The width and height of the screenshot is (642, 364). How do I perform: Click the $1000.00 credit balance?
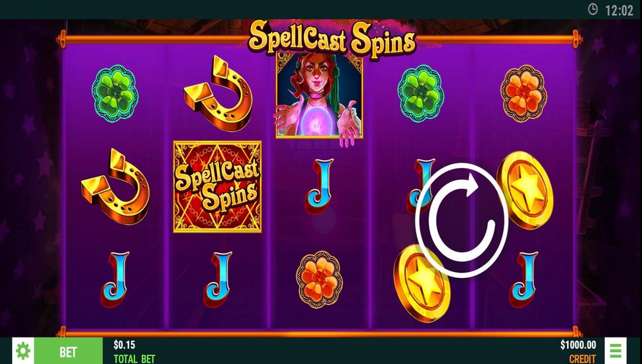click(x=578, y=345)
